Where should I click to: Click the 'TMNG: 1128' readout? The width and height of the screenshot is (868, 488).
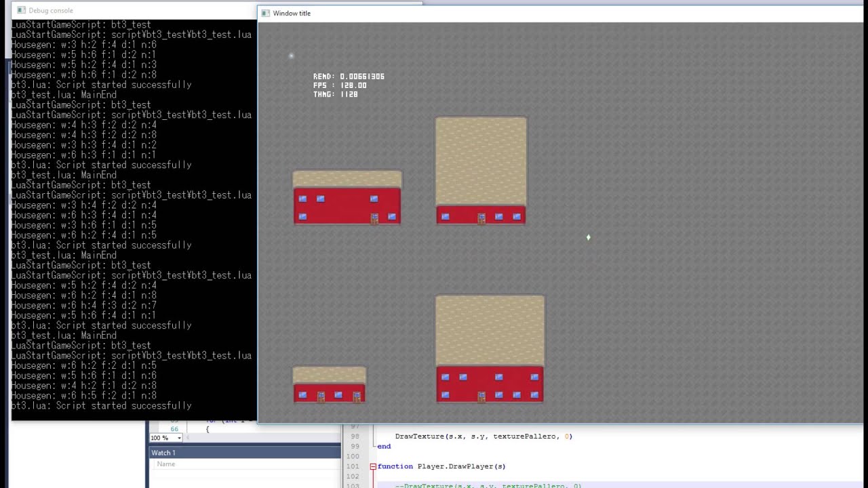(336, 94)
